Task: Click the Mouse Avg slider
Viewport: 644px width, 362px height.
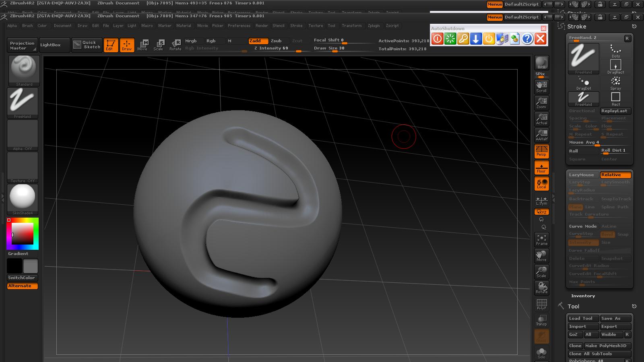Action: click(599, 143)
